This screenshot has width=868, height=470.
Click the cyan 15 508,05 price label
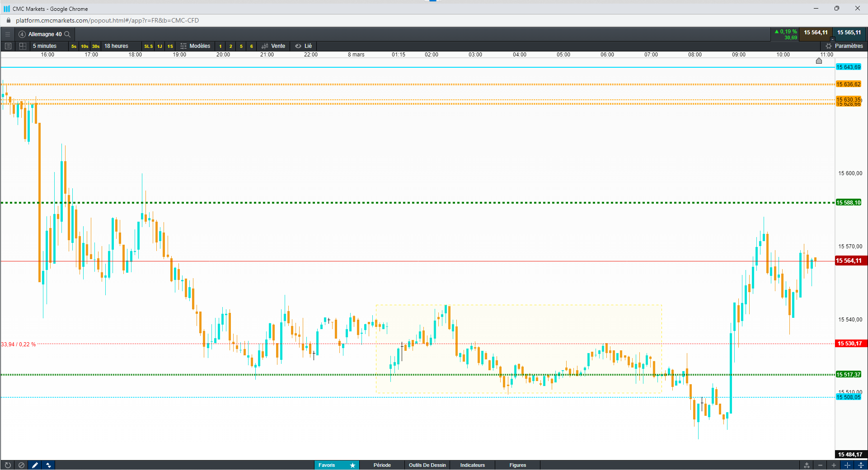[849, 397]
